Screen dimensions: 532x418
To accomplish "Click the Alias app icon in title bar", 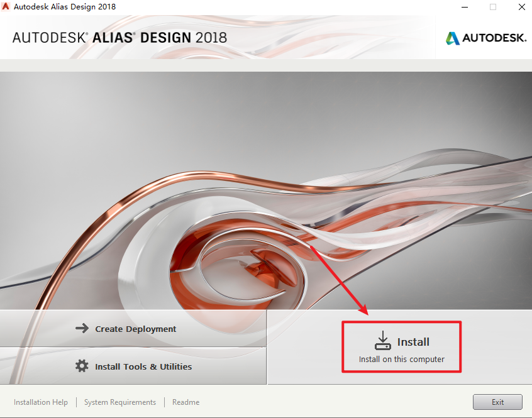I will pyautogui.click(x=6, y=6).
